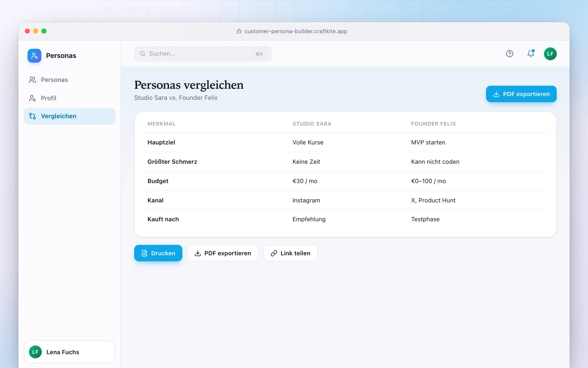
Task: Select the Größter Schmerz row label
Action: [172, 162]
